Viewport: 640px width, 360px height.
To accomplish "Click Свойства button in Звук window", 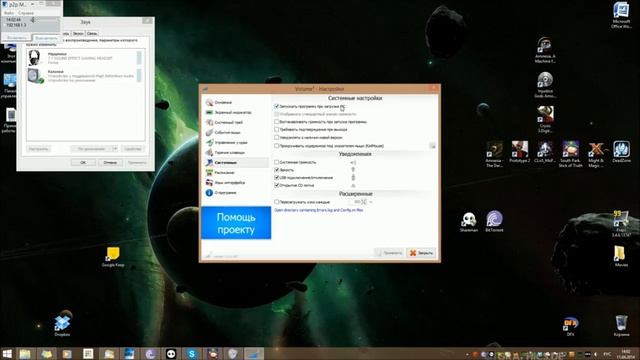I will [x=133, y=149].
